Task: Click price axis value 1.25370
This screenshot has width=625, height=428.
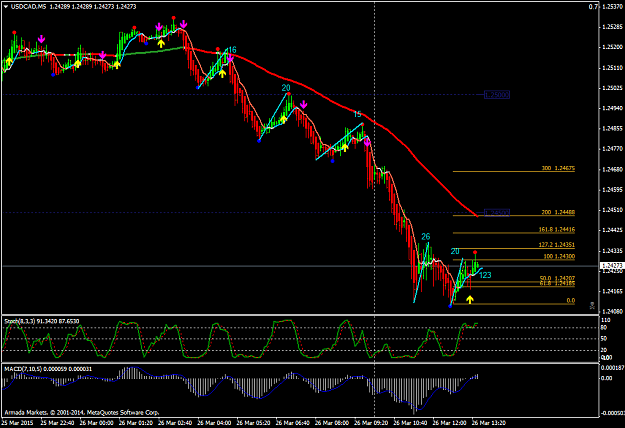Action: [612, 6]
